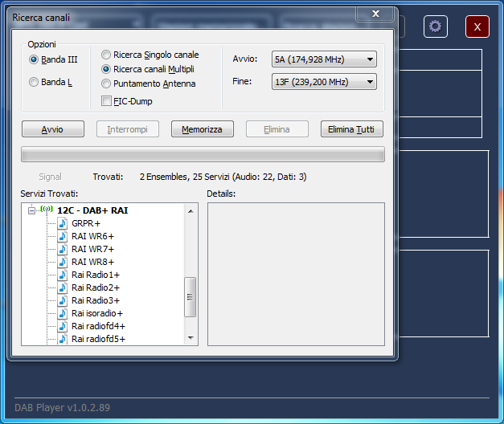Click the ensemble antenna icon for 12C
504x424 pixels.
47,210
